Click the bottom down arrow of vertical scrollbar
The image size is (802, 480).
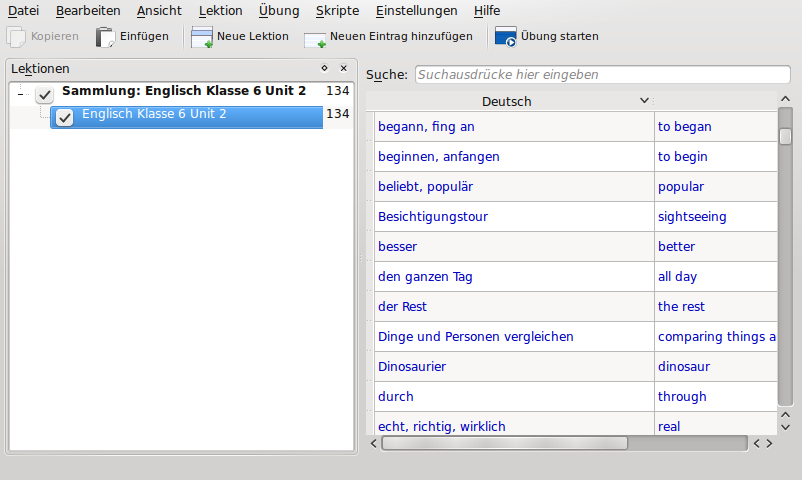coord(786,427)
